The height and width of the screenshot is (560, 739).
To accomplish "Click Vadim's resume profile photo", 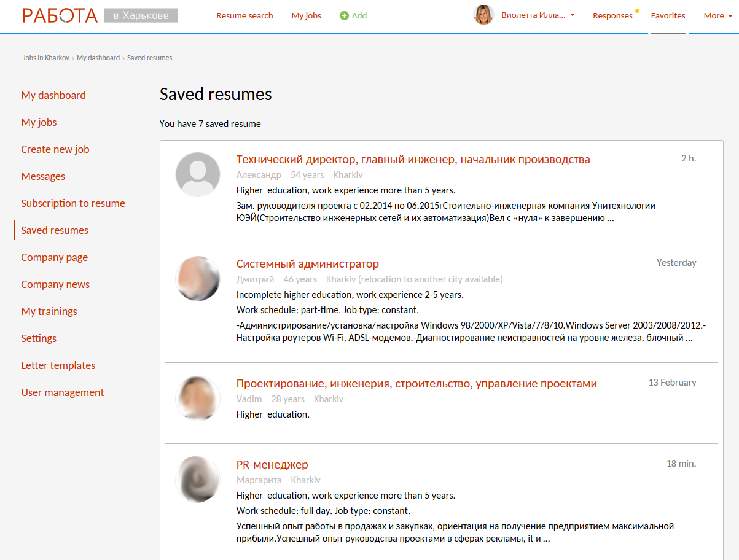I will (198, 398).
